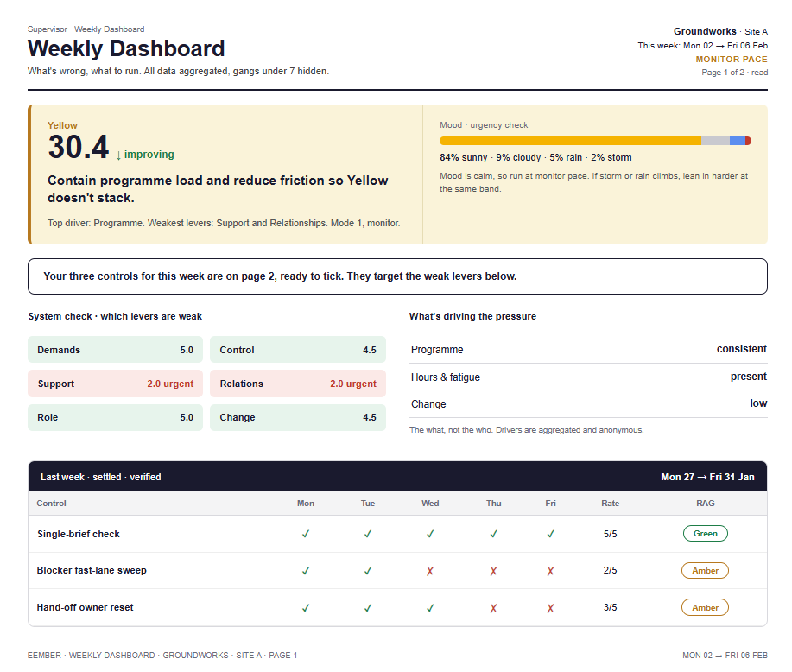
Task: Open the Relations urgent lever card
Action: click(298, 384)
